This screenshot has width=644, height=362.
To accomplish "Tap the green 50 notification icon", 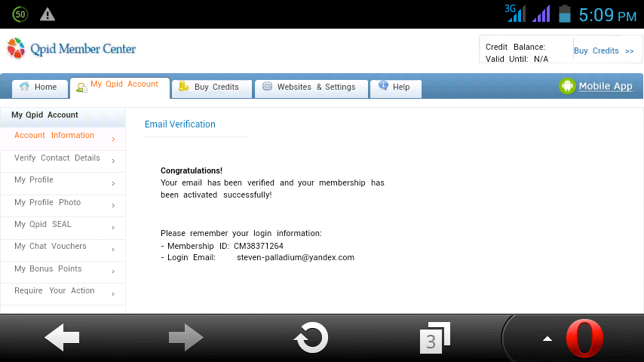I will pyautogui.click(x=20, y=15).
